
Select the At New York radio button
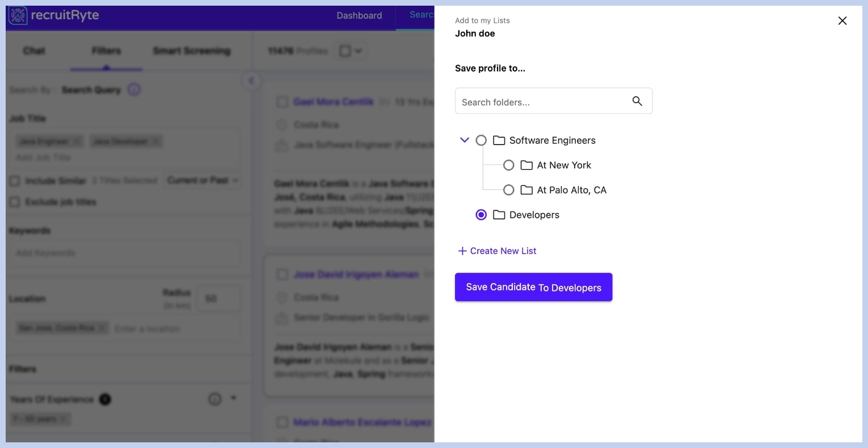click(509, 165)
